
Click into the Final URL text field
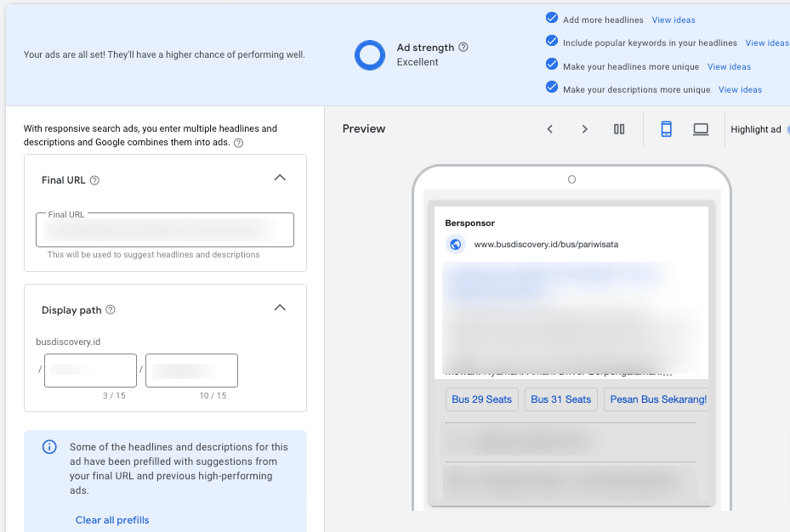pos(165,230)
